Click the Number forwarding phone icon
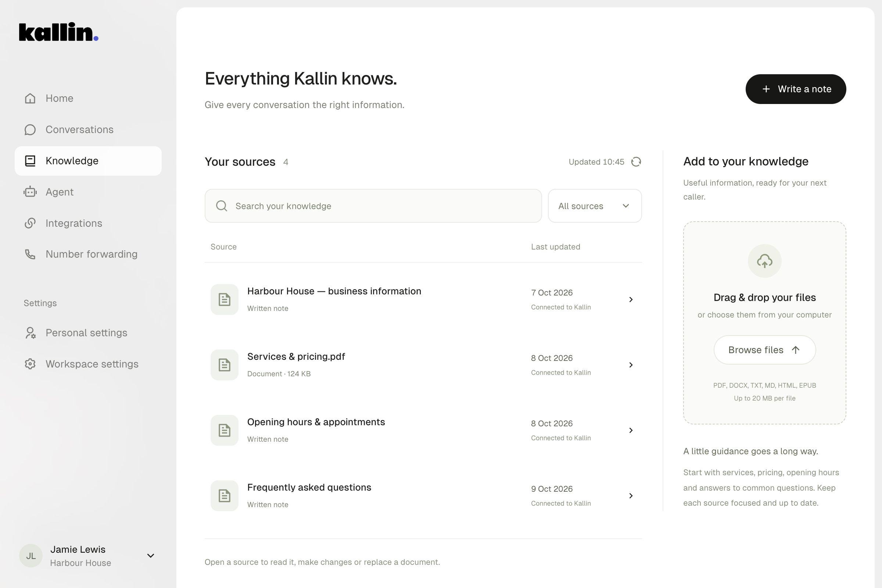This screenshot has height=588, width=882. (30, 254)
